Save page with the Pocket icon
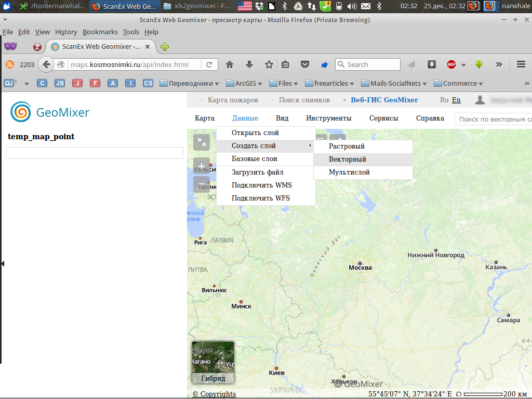Viewport: 532px width, 399px height. [305, 64]
